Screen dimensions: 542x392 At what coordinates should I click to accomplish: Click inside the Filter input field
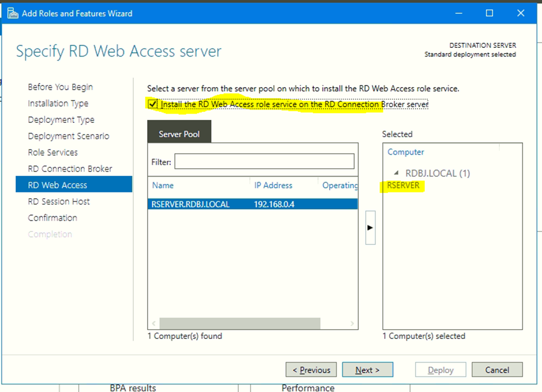[x=265, y=161]
